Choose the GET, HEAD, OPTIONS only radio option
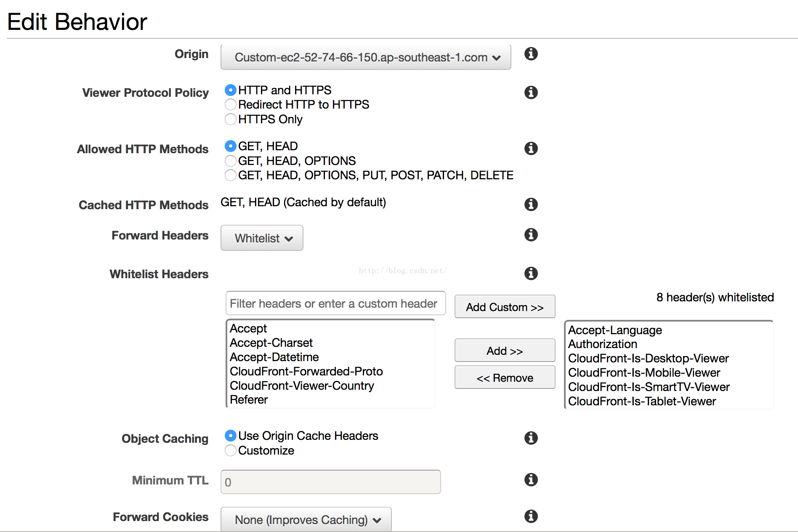This screenshot has height=532, width=798. click(x=230, y=161)
